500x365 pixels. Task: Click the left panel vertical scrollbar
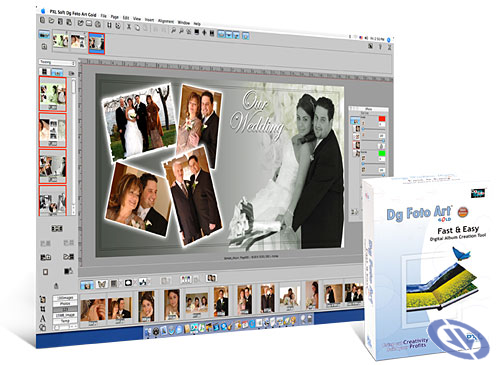point(73,147)
